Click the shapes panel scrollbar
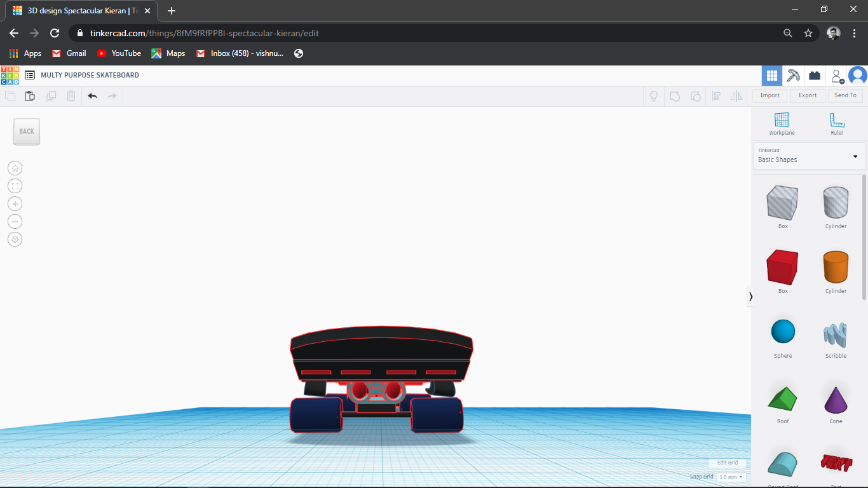This screenshot has height=488, width=868. coord(864,236)
